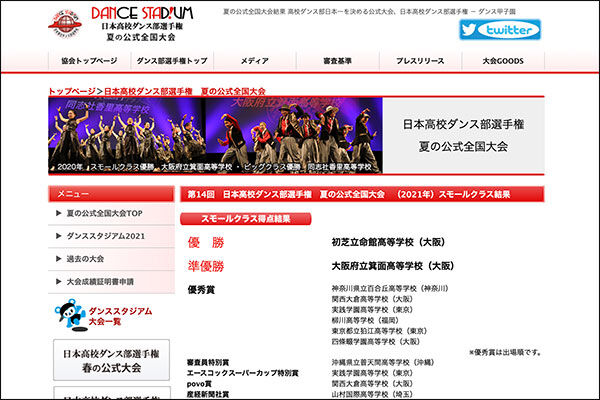The image size is (600, 400).
Task: Click the 準優勝 heading
Action: pos(206,266)
